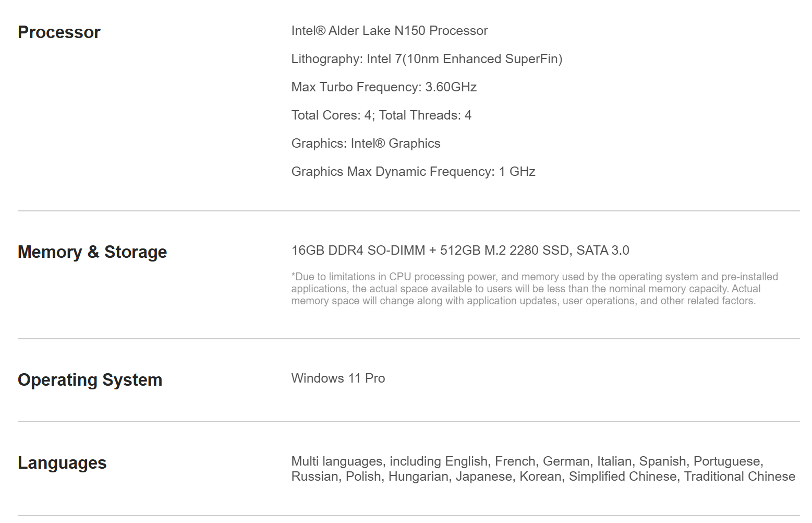This screenshot has height=523, width=812.
Task: Click the Portuguese language entry
Action: coord(728,461)
